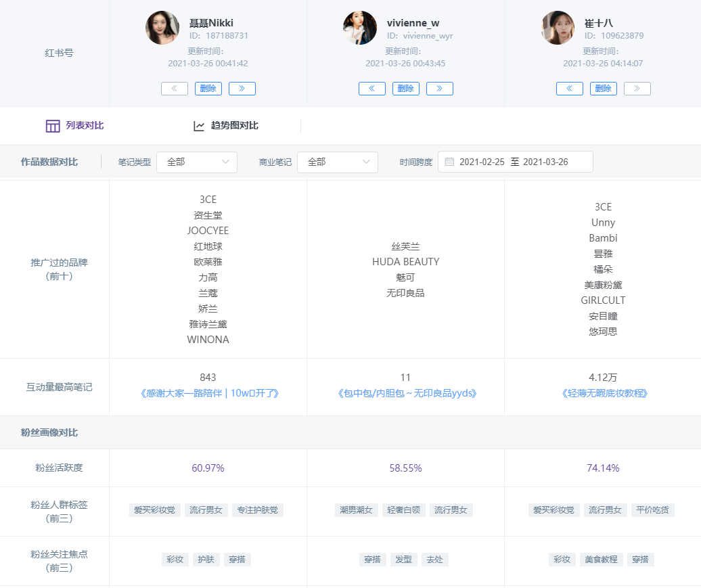Click vivienne_w account name
This screenshot has height=588, width=701.
413,23
